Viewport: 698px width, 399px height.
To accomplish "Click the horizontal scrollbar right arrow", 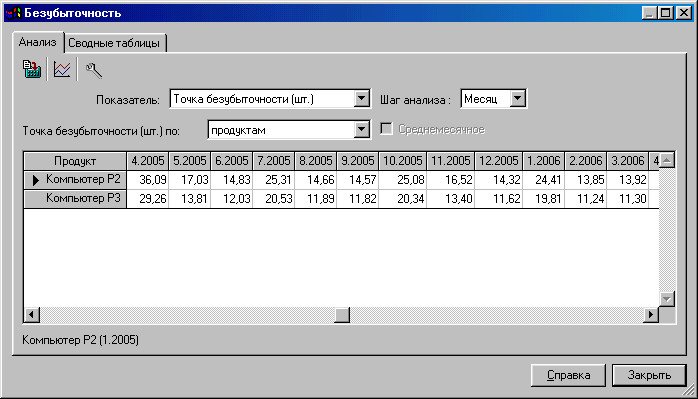I will 651,314.
